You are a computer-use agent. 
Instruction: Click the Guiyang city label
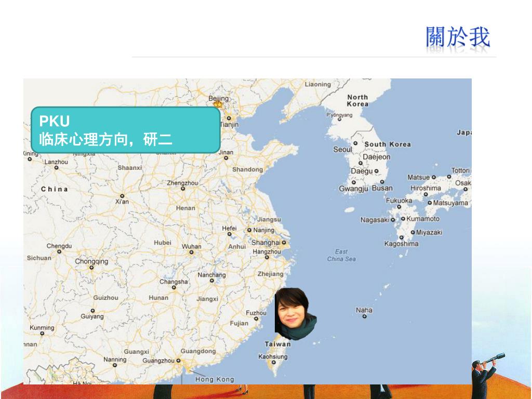pyautogui.click(x=92, y=316)
